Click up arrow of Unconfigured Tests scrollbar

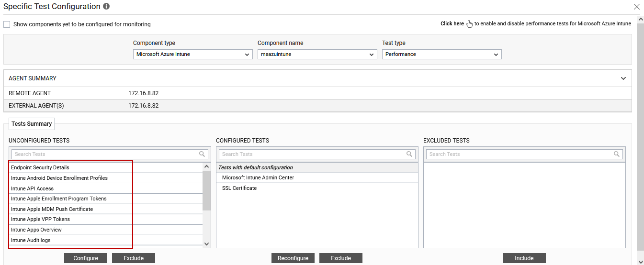[x=207, y=167]
